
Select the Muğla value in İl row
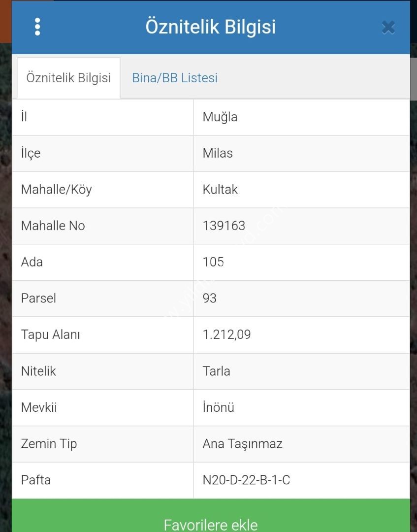[x=220, y=117]
